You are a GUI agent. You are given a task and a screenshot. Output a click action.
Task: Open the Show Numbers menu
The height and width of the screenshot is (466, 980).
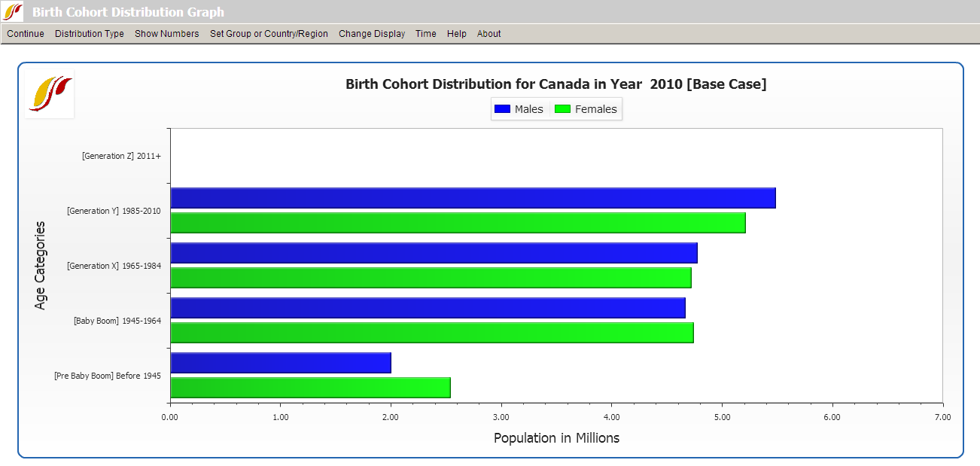coord(166,33)
